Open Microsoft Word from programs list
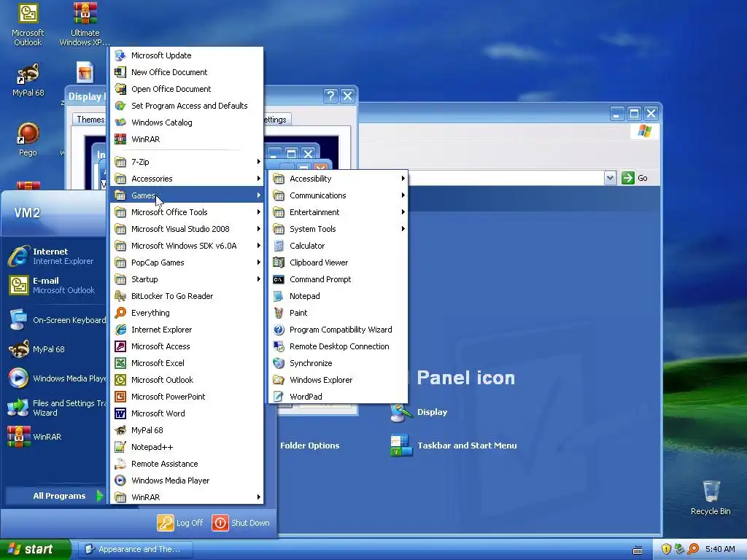 [187, 413]
